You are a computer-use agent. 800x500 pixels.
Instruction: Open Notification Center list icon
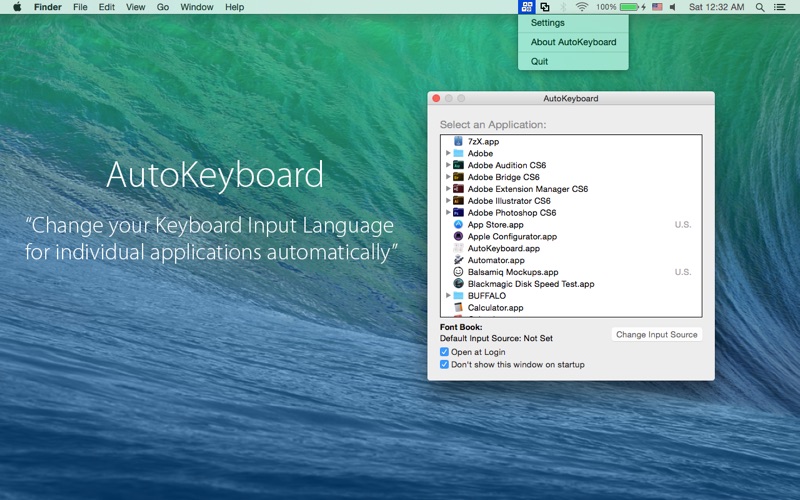780,7
